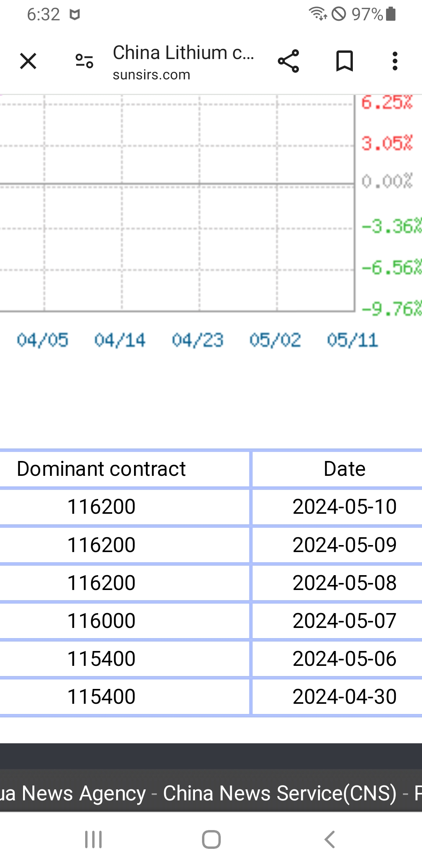Tap the 2024-05-10 date cell
422x868 pixels.
click(345, 507)
